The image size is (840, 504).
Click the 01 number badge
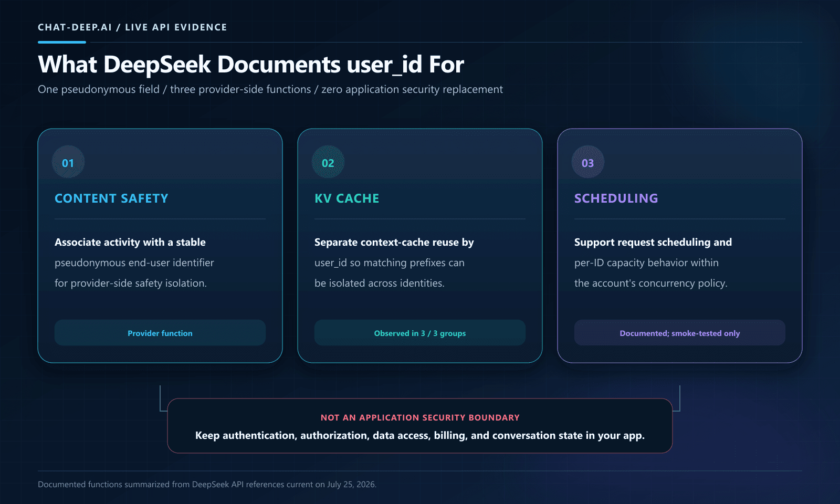point(68,162)
